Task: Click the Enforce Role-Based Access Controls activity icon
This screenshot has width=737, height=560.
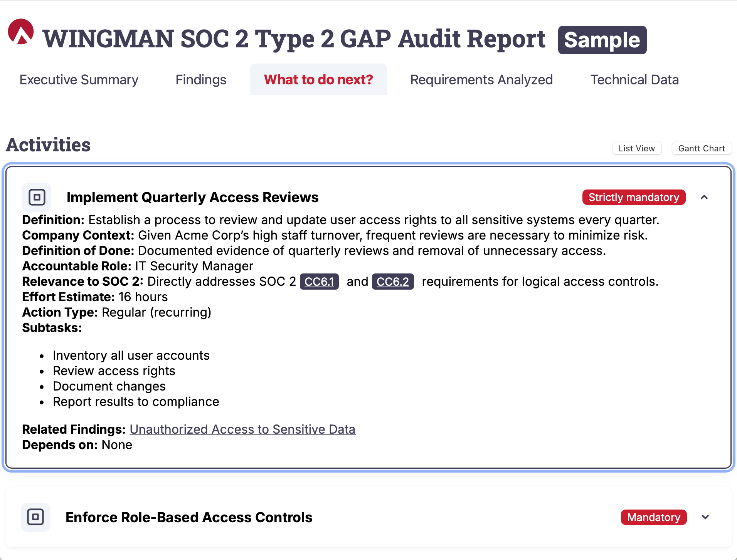Action: 35,517
